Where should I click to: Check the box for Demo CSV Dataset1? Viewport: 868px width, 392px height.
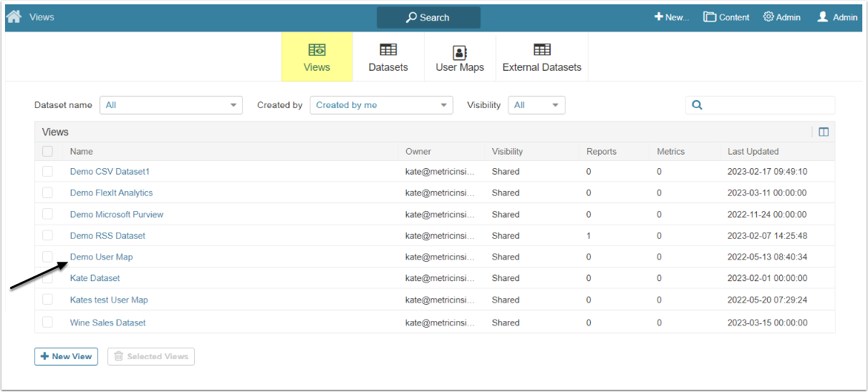pyautogui.click(x=47, y=172)
